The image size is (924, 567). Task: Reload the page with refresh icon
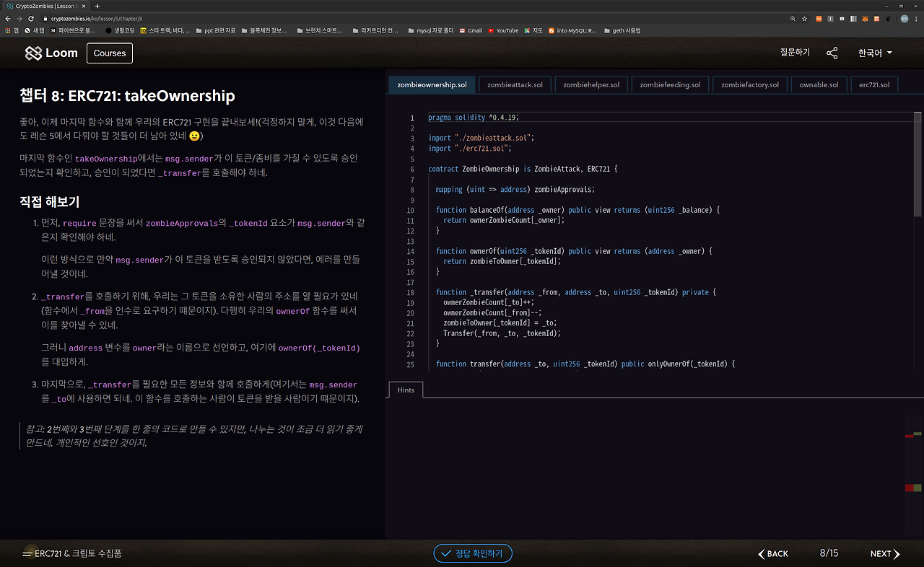[x=31, y=18]
